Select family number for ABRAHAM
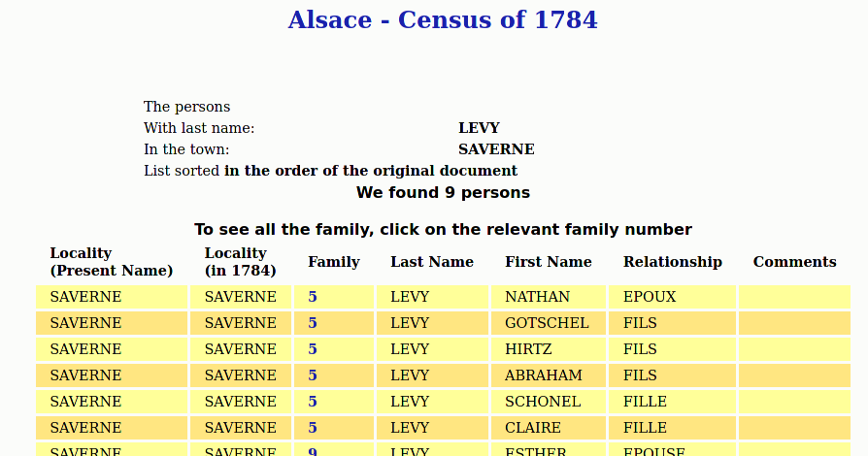 click(313, 375)
